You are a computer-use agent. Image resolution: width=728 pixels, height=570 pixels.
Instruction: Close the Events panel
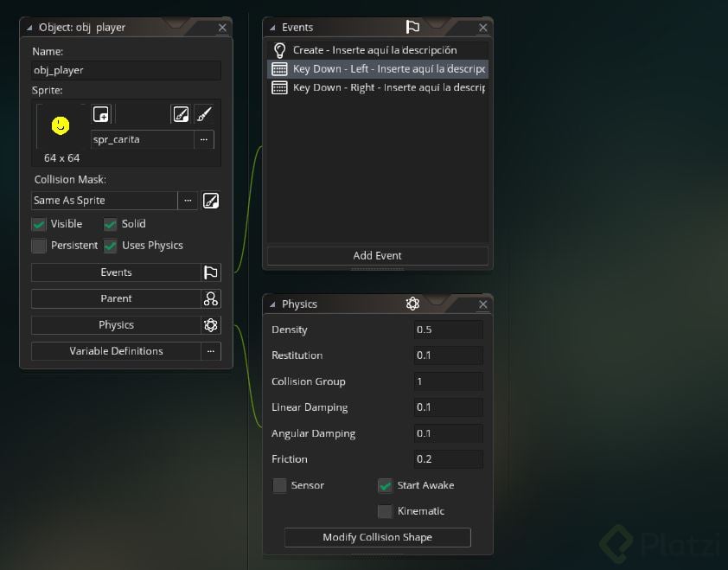[482, 28]
